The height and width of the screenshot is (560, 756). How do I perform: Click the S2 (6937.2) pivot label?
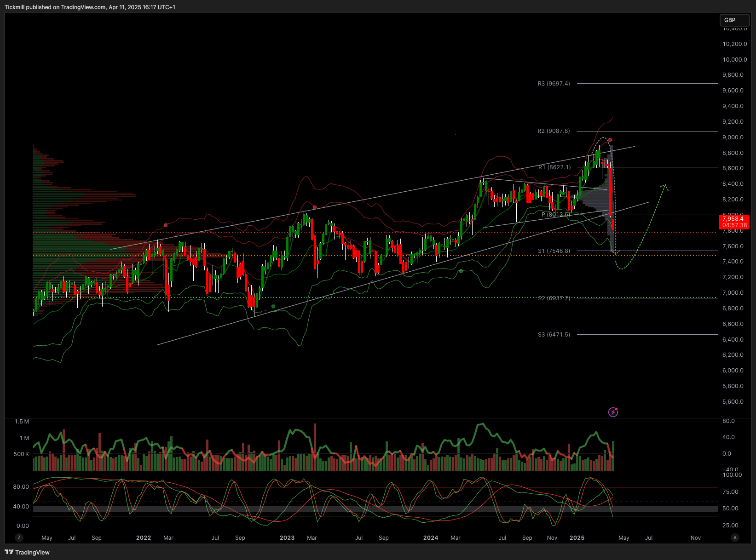pos(554,298)
